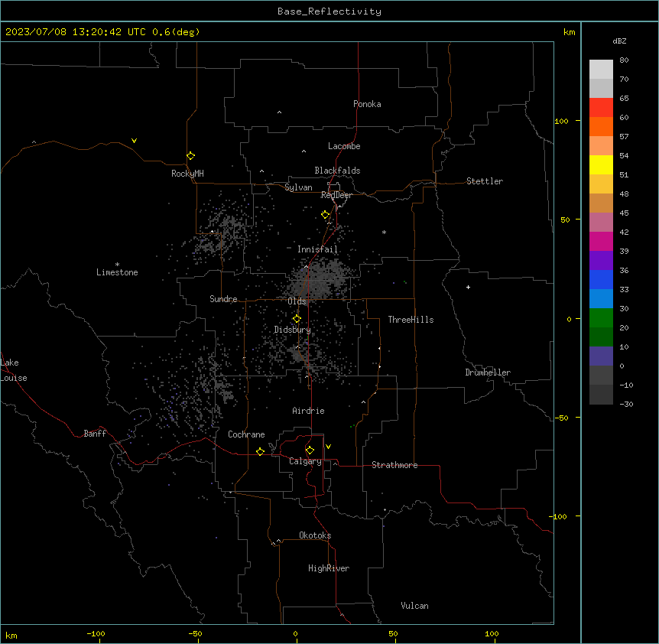The height and width of the screenshot is (644, 659).
Task: Click the Stettler label
Action: [485, 181]
